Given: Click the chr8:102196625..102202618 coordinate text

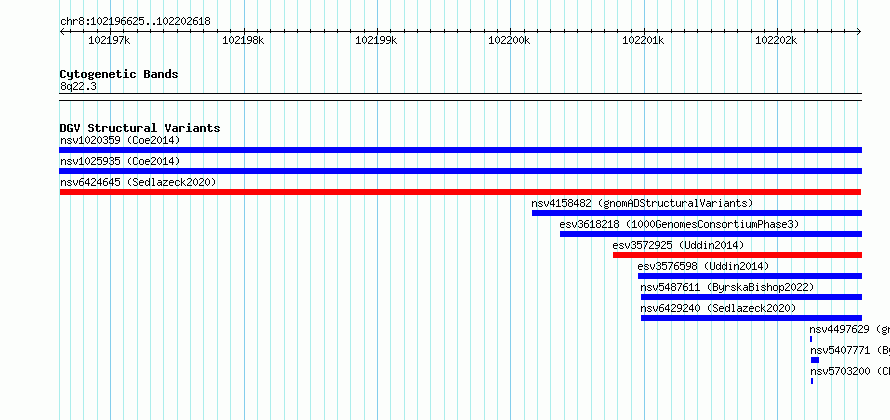Looking at the screenshot, I should click(135, 21).
